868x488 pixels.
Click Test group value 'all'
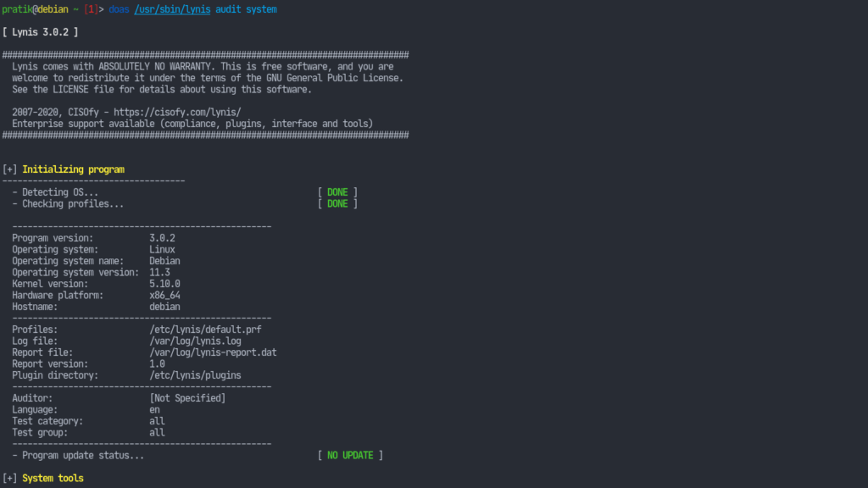[157, 433]
